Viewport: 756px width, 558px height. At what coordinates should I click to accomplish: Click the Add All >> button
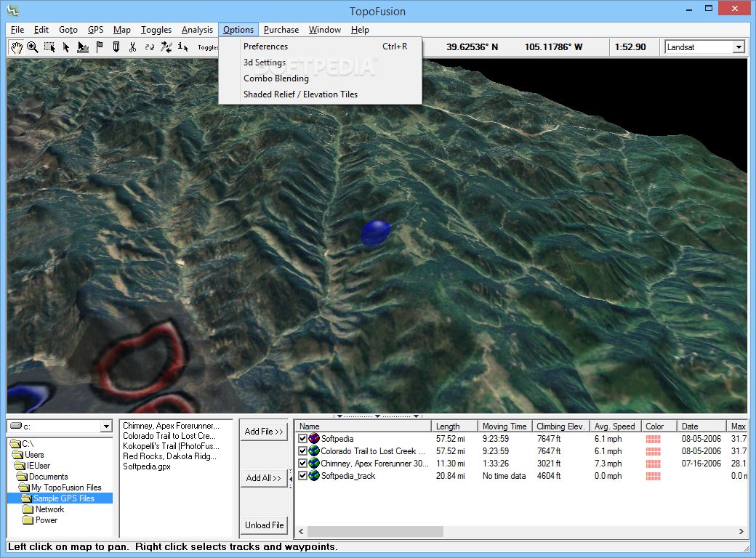(264, 478)
